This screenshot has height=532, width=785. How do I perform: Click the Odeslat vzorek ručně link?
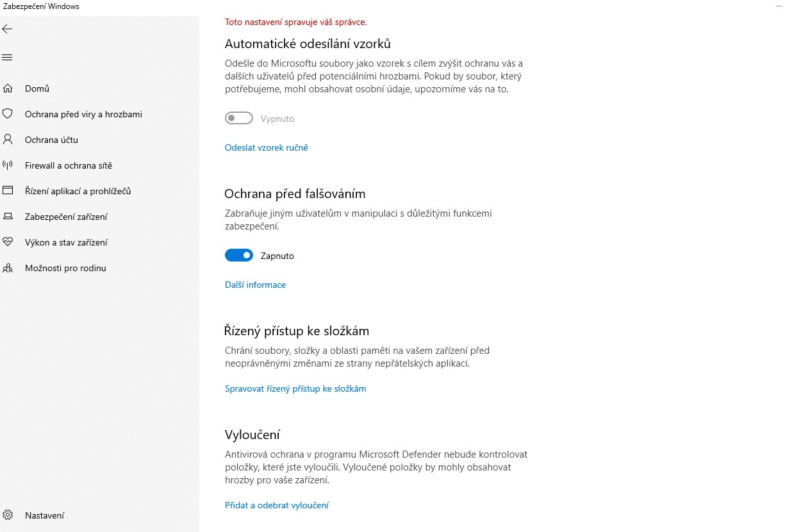[x=266, y=147]
